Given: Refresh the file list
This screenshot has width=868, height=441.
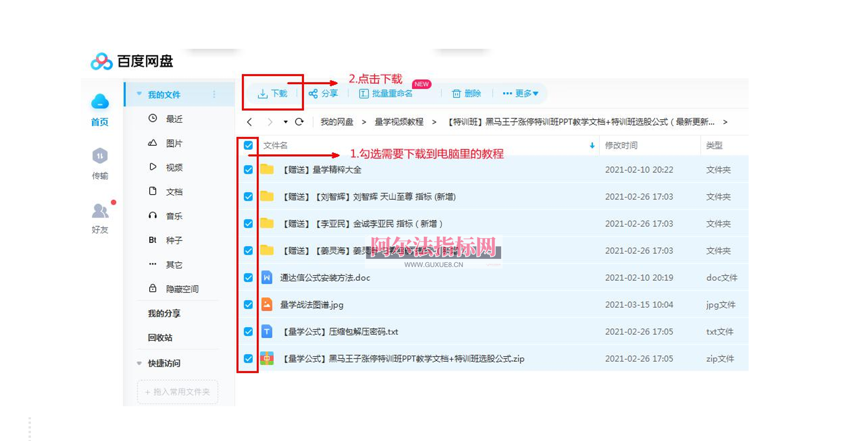Looking at the screenshot, I should [x=300, y=122].
